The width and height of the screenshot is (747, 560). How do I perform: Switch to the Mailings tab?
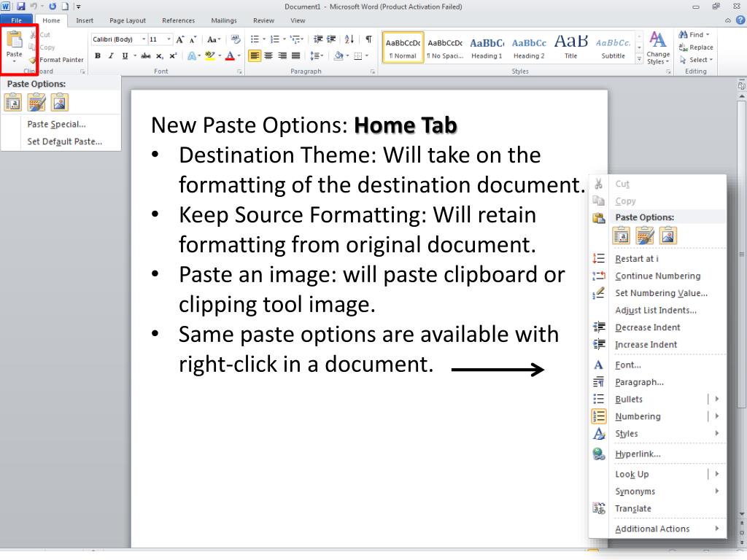pyautogui.click(x=224, y=20)
